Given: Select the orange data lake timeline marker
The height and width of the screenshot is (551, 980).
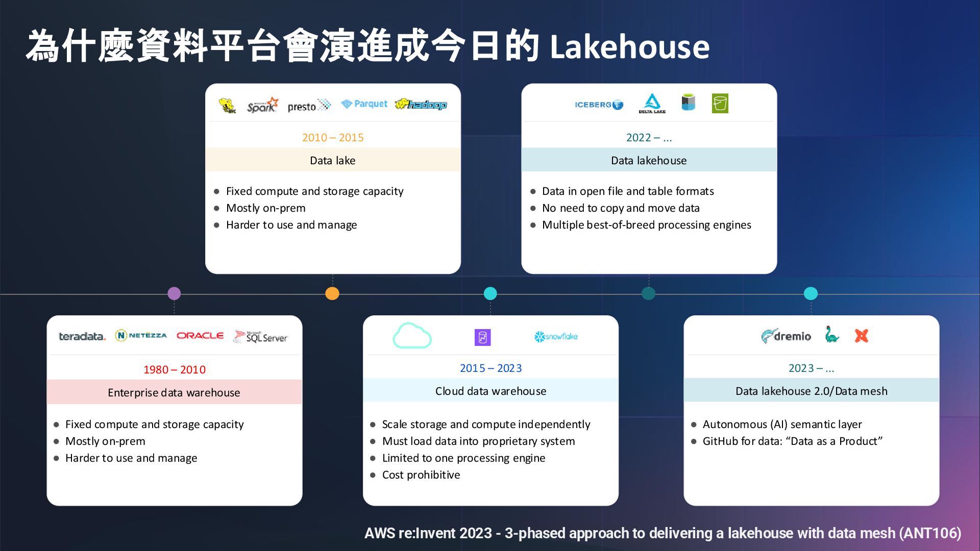Looking at the screenshot, I should (x=332, y=293).
